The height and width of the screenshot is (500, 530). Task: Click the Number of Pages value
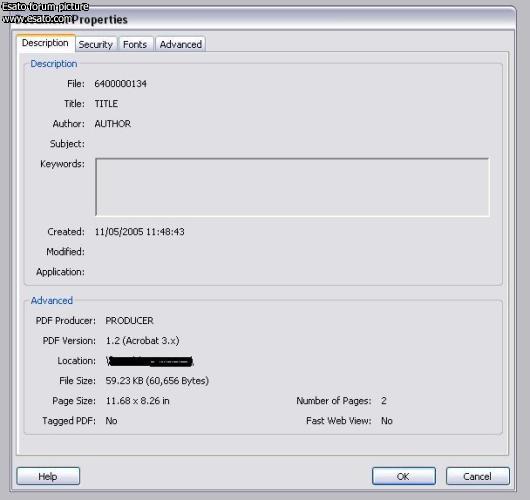384,401
